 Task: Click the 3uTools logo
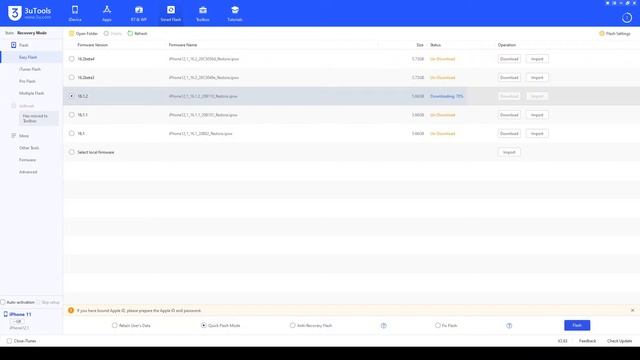[x=29, y=13]
